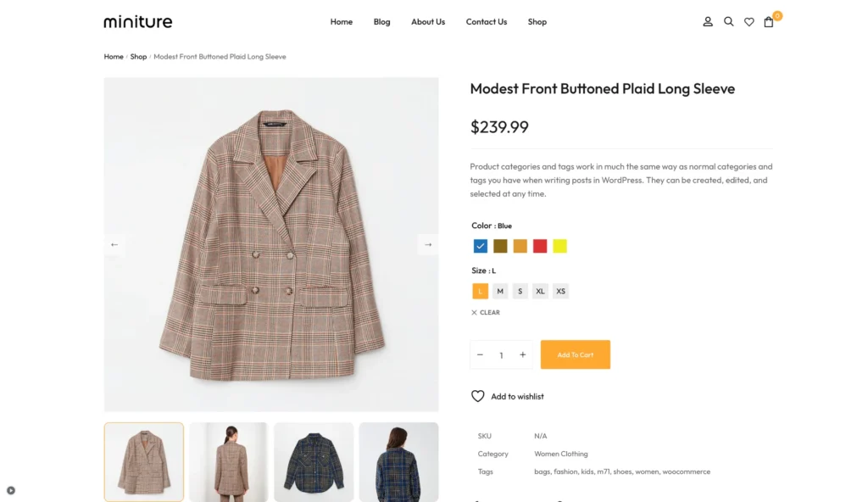
Task: Click the search magnifier icon
Action: pos(728,22)
